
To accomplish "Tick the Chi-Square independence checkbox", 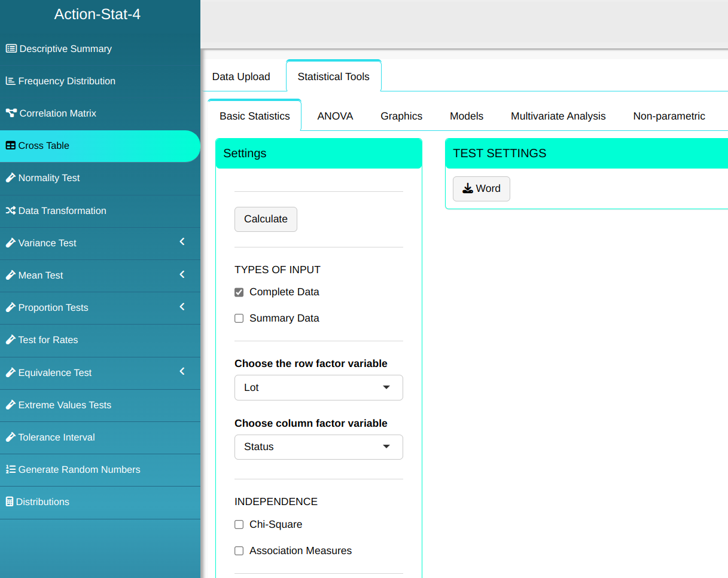I will (239, 525).
